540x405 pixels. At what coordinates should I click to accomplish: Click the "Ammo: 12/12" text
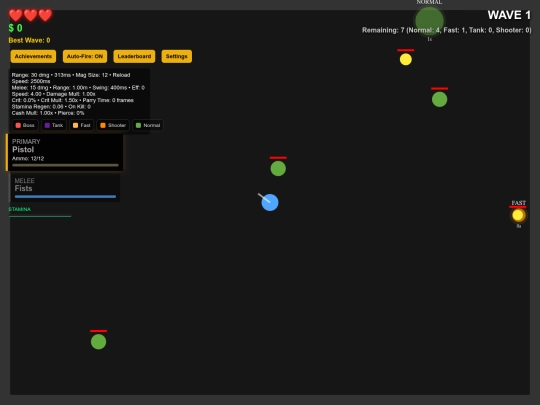(x=28, y=158)
